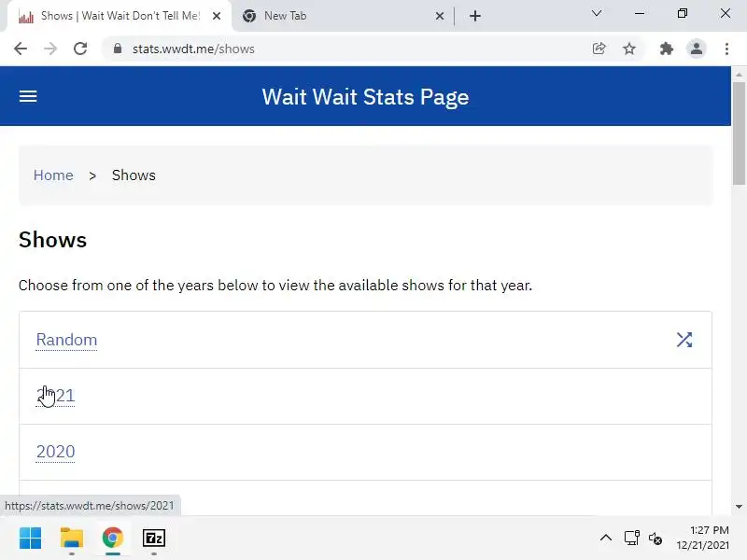Viewport: 747px width, 560px height.
Task: Go back with browser back arrow
Action: (21, 49)
